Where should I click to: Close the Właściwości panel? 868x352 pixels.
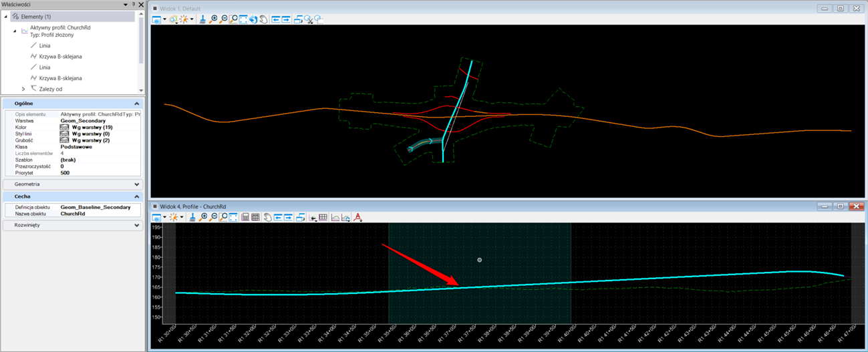[141, 5]
